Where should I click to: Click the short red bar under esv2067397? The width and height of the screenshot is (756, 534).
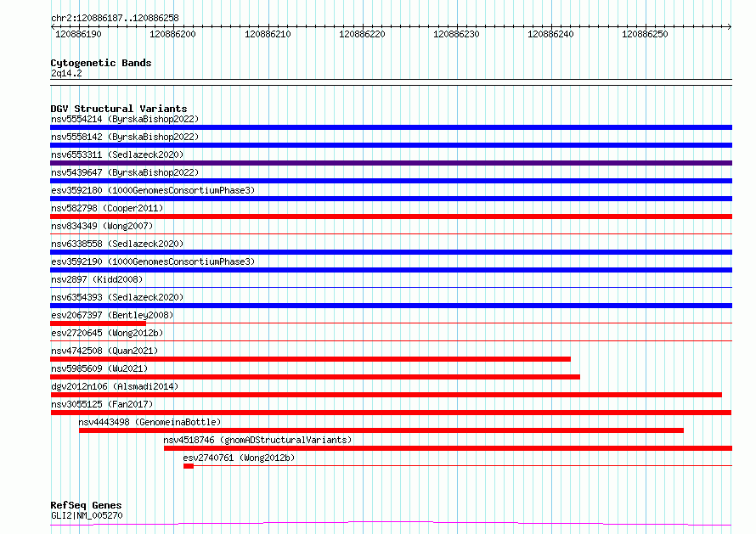(98, 323)
